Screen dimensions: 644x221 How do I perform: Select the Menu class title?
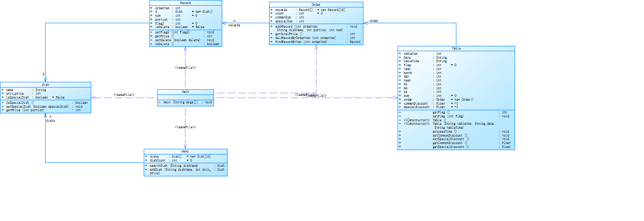[x=185, y=151]
